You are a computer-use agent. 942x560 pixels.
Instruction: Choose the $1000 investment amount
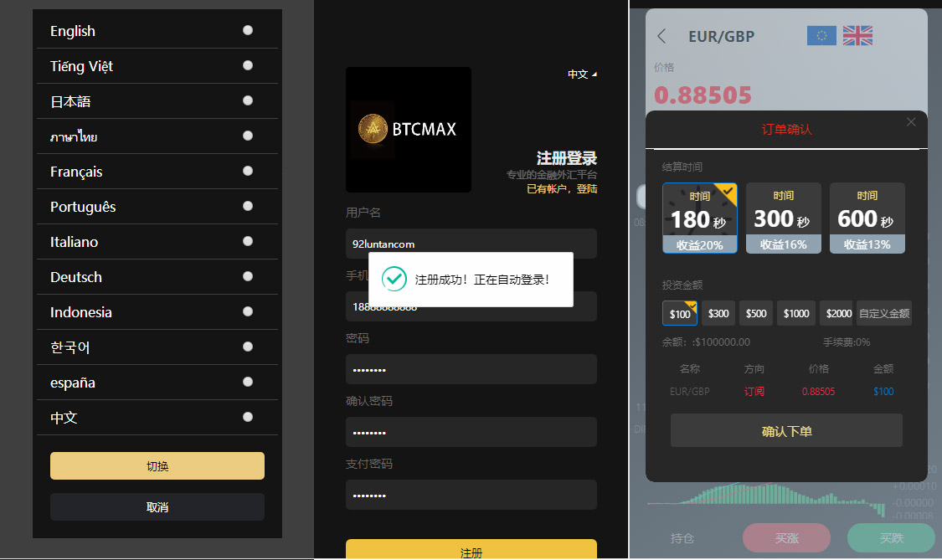coord(796,314)
